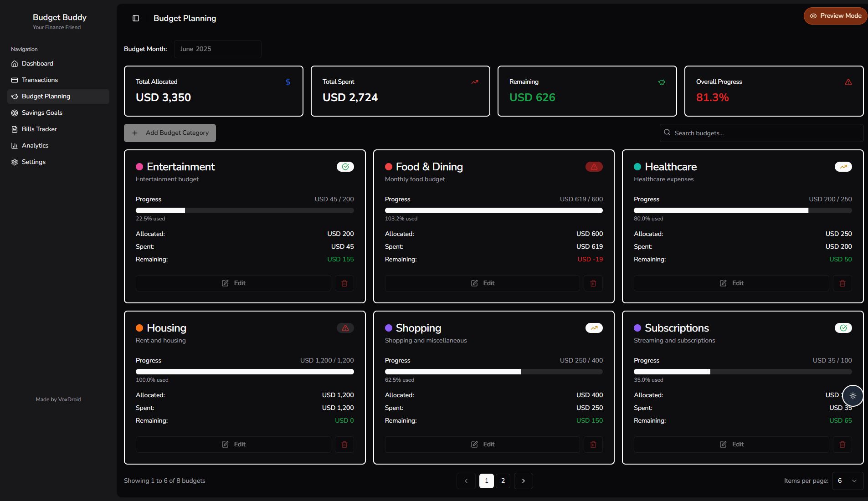This screenshot has width=868, height=501.
Task: Click the Food & Dining over-budget warning badge
Action: [594, 167]
